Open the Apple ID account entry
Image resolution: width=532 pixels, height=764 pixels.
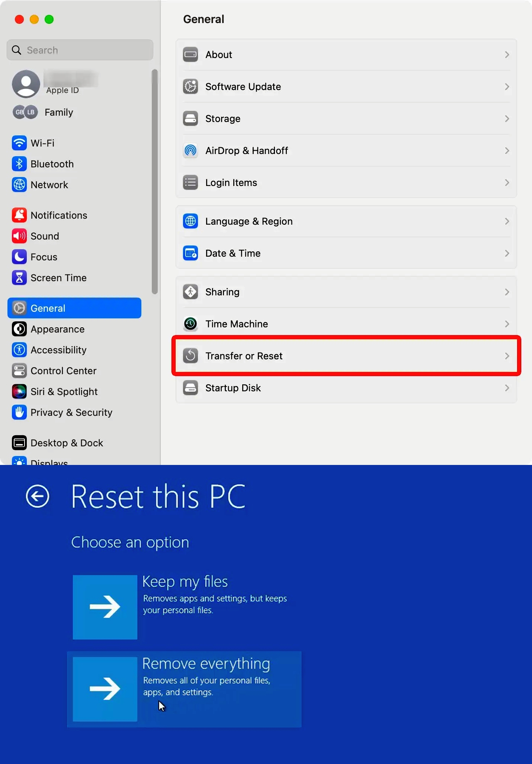click(x=55, y=84)
